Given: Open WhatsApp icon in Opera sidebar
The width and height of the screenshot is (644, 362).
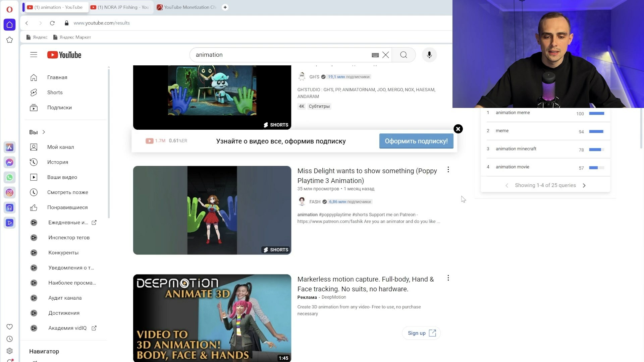Looking at the screenshot, I should point(9,177).
